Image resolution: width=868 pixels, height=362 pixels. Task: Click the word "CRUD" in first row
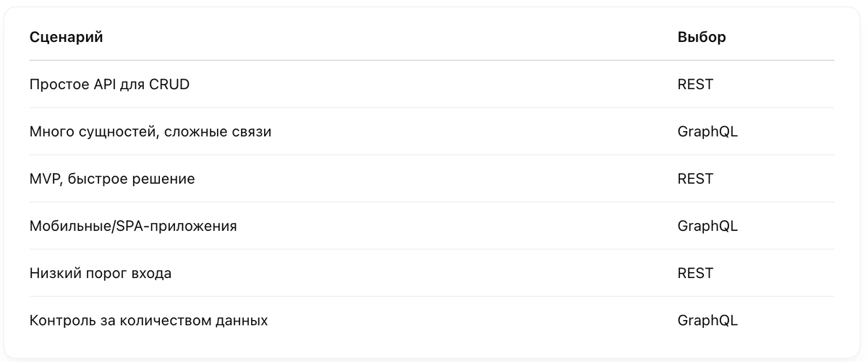pyautogui.click(x=169, y=85)
